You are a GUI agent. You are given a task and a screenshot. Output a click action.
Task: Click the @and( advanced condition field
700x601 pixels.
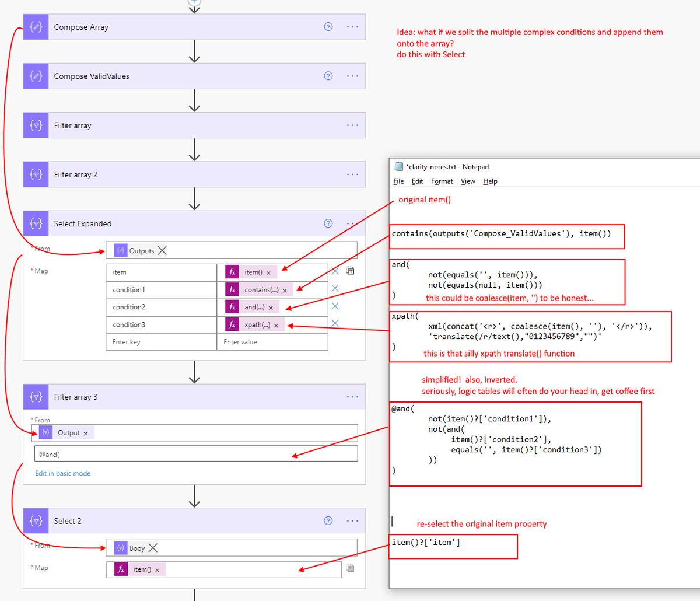click(x=196, y=454)
